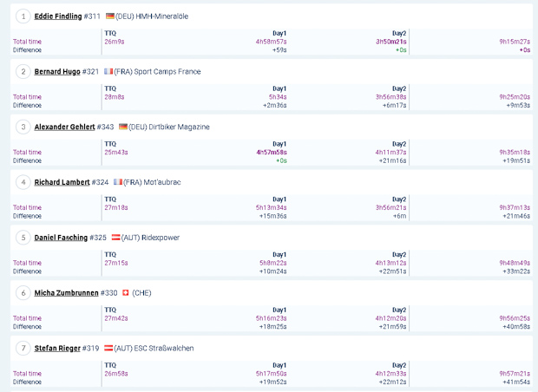Screen dimensions: 538x392
Task: Click the German flag next to Eddie Findling
Action: [110, 16]
